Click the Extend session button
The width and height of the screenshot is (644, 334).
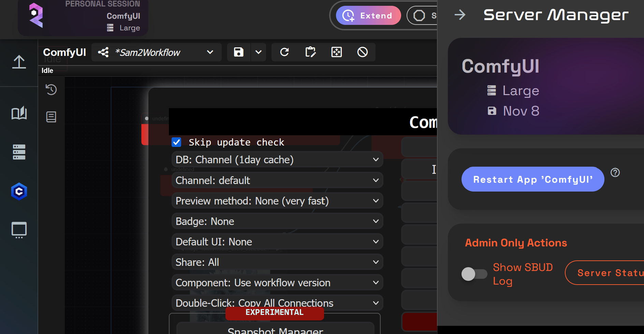[x=368, y=15]
